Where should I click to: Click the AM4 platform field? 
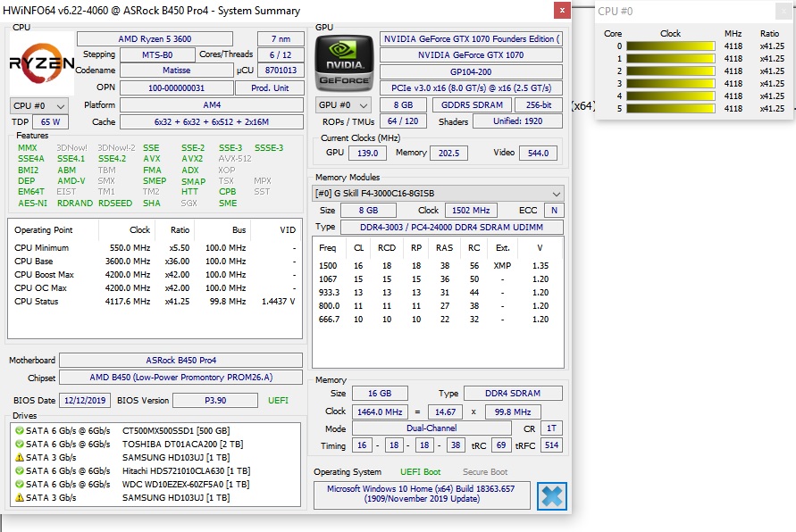[212, 105]
